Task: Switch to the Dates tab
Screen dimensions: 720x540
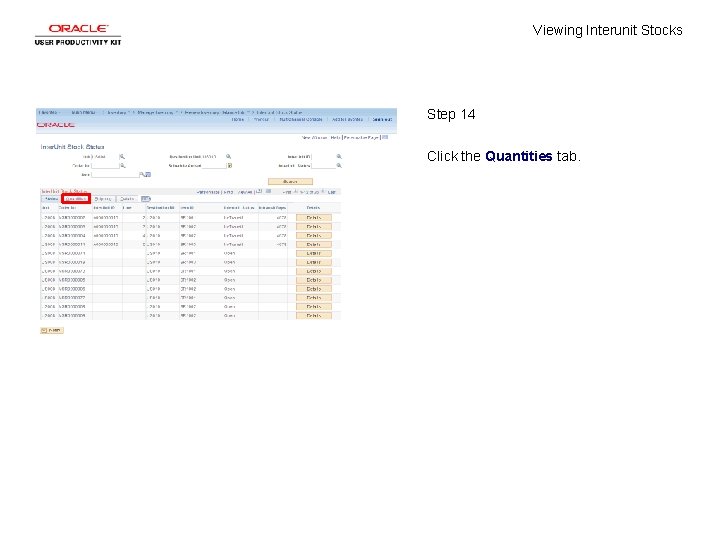Action: [x=127, y=199]
